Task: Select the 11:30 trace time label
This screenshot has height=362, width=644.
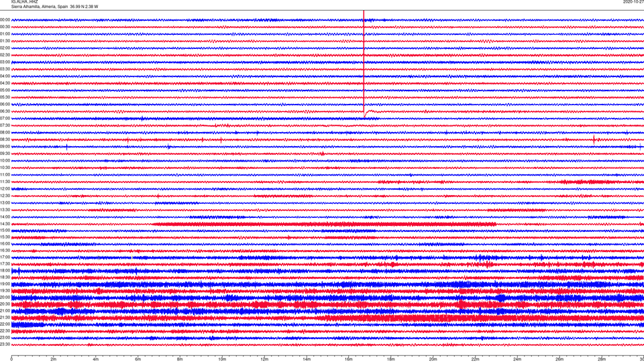Action: point(5,182)
